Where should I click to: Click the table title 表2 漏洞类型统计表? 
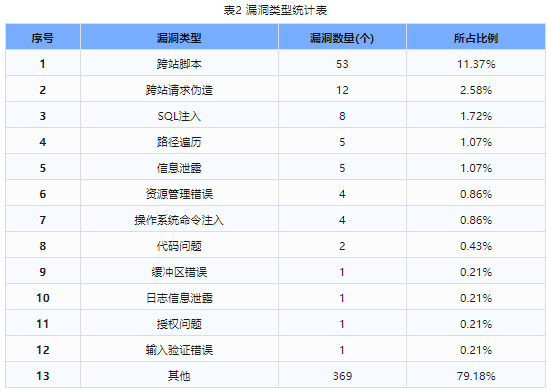(x=275, y=10)
